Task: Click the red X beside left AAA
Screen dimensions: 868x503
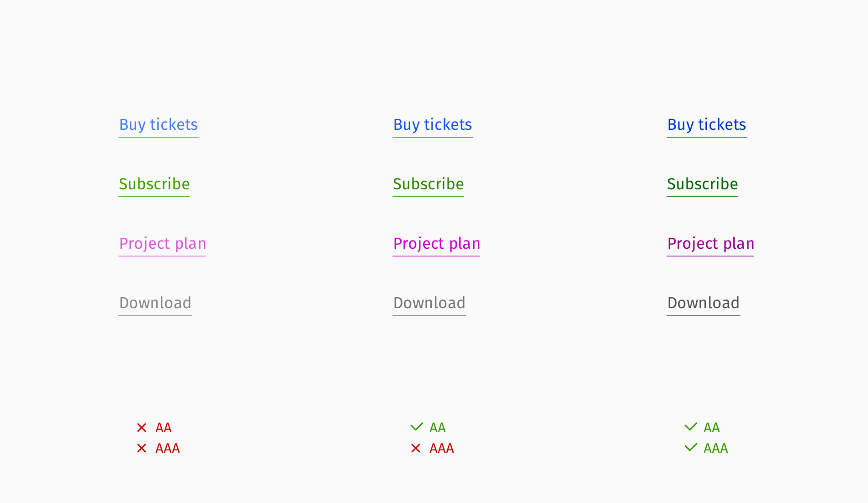Action: [x=142, y=448]
